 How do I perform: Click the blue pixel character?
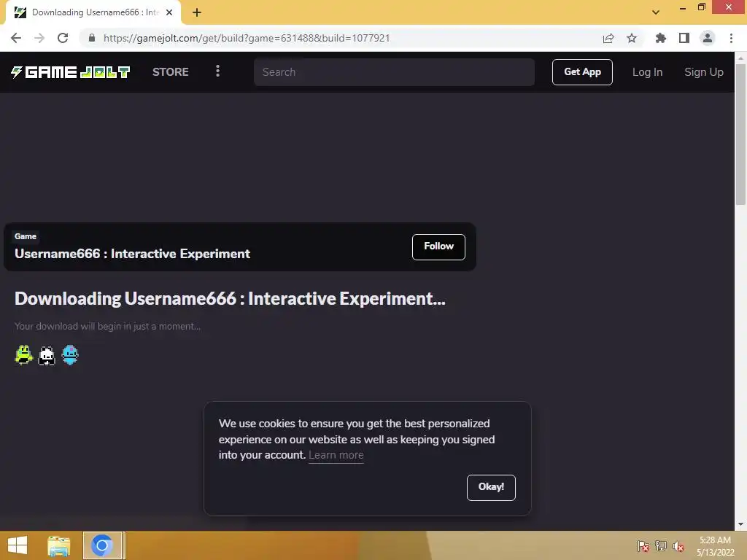70,355
